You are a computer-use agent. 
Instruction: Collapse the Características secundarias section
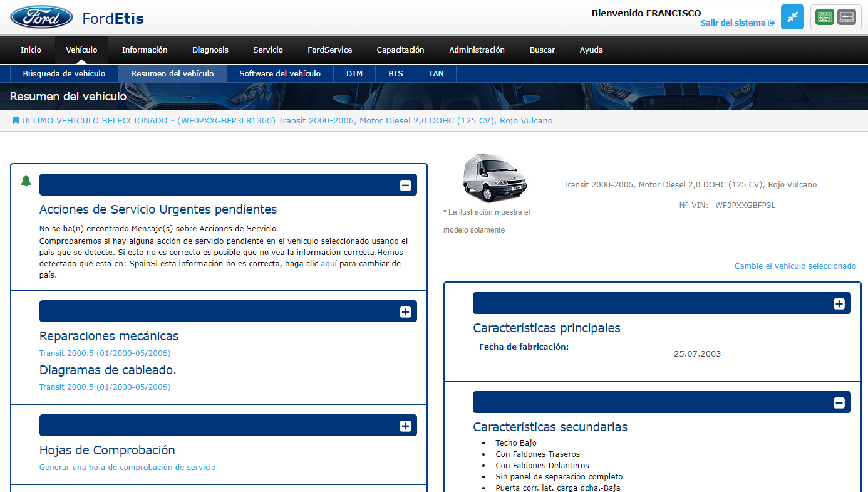[839, 402]
